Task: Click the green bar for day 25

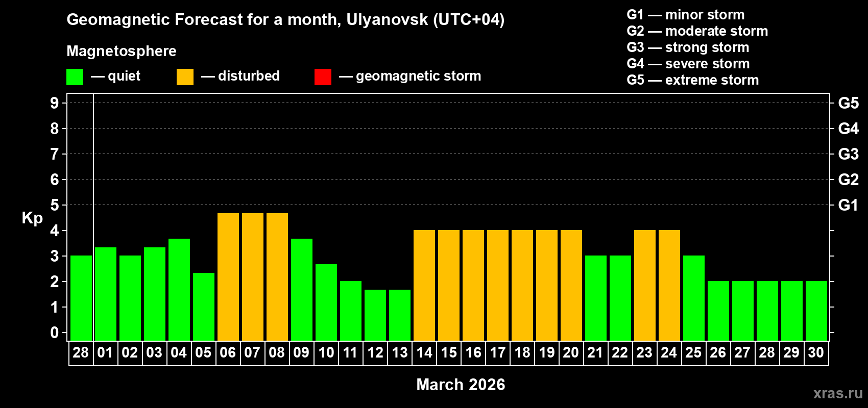Action: (694, 298)
